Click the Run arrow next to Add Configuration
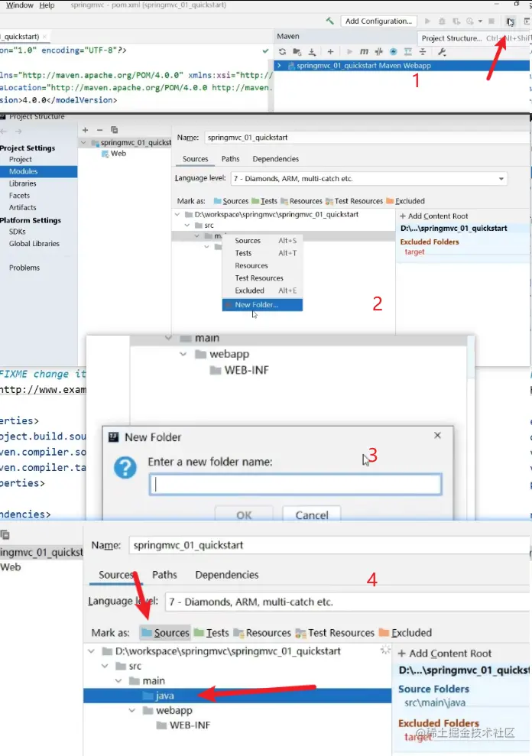This screenshot has height=756, width=532. pos(427,21)
